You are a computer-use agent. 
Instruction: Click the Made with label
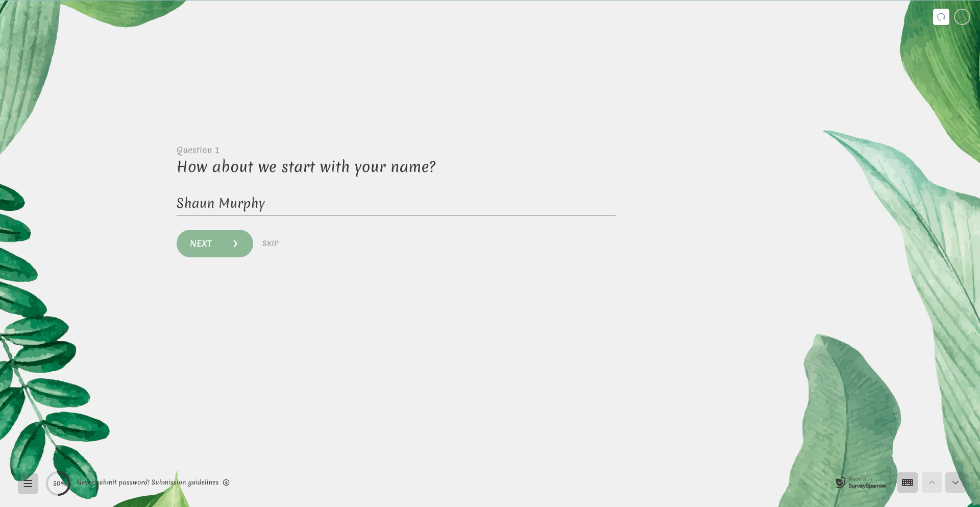point(860,479)
